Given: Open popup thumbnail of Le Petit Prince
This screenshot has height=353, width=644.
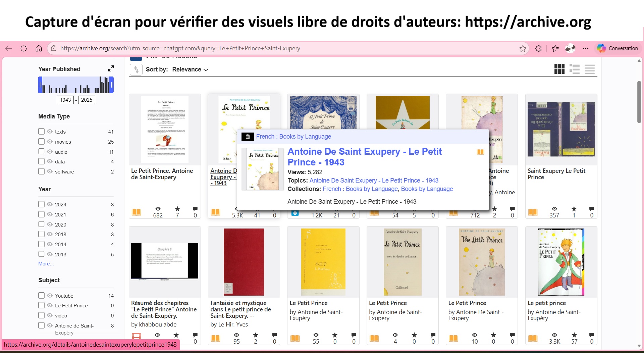Looking at the screenshot, I should click(x=263, y=169).
